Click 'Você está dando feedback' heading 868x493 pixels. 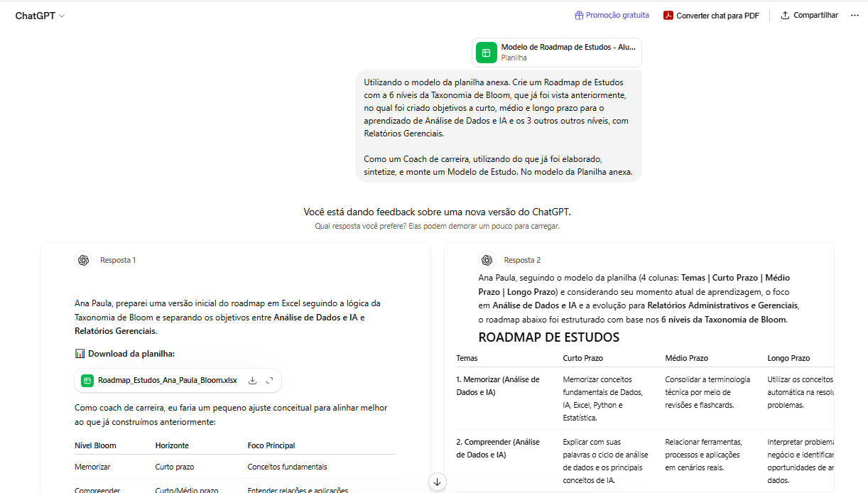(x=437, y=212)
